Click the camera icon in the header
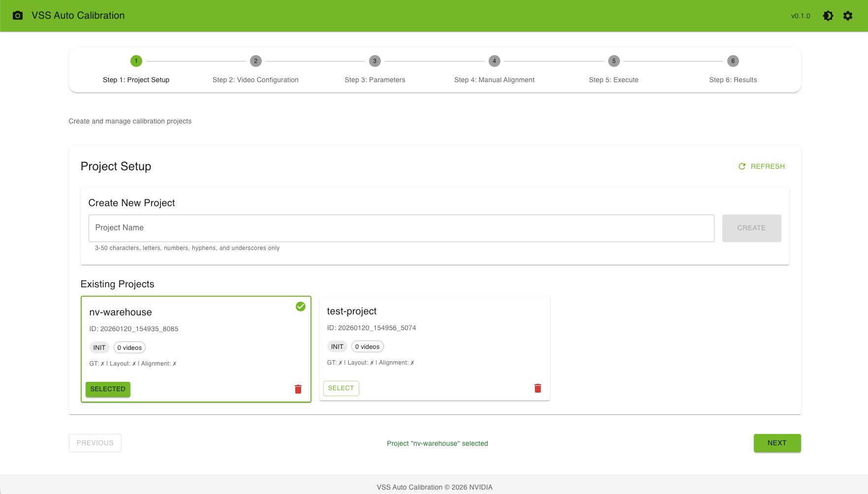 [x=18, y=15]
